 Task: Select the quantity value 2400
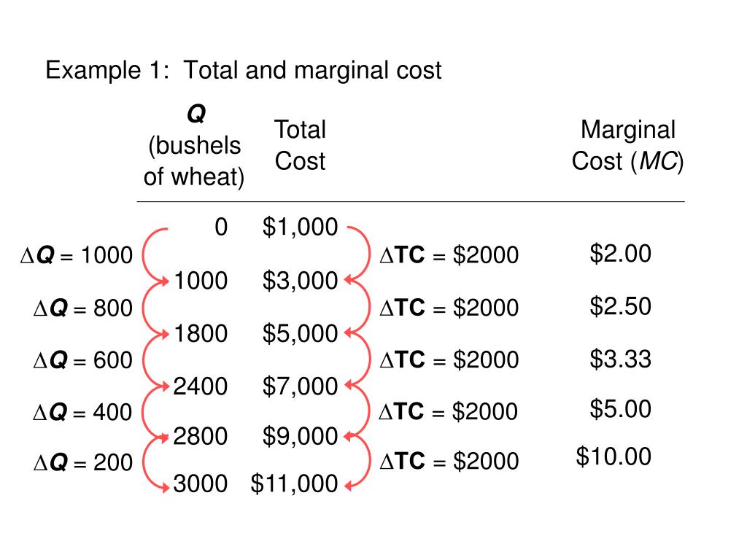pyautogui.click(x=200, y=386)
